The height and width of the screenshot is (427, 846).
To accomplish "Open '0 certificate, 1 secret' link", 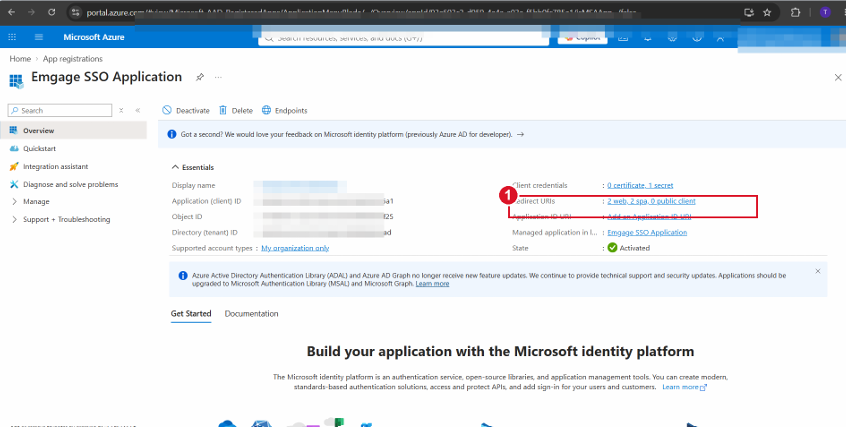I will click(640, 185).
